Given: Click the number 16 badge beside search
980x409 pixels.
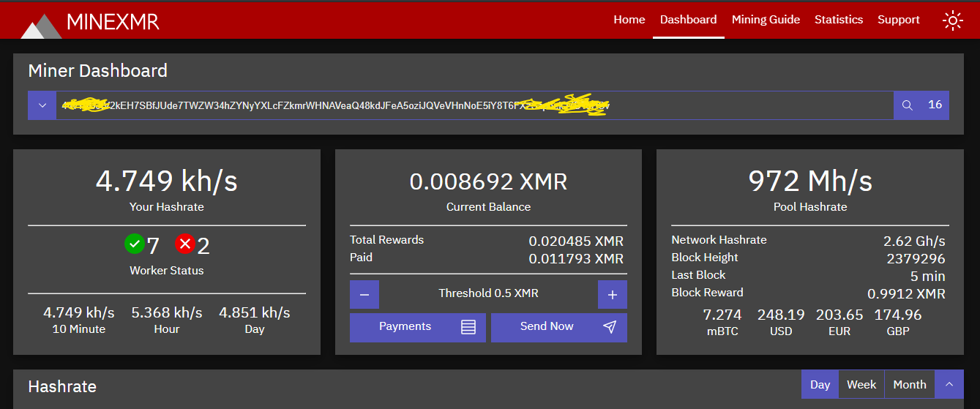Looking at the screenshot, I should pos(935,105).
